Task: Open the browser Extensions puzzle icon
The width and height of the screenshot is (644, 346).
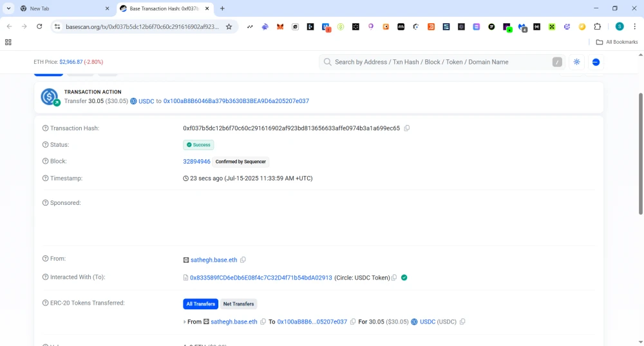Action: (597, 26)
